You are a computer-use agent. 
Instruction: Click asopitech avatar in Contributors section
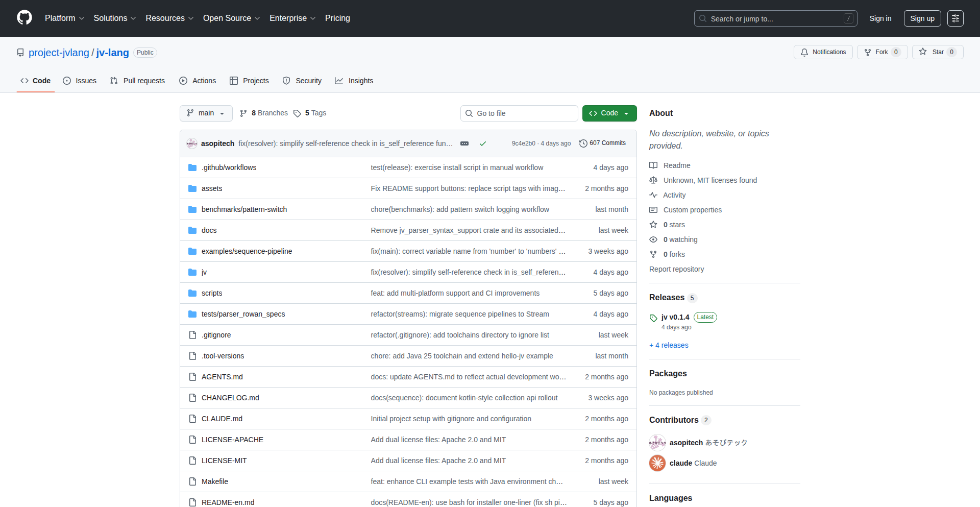657,443
